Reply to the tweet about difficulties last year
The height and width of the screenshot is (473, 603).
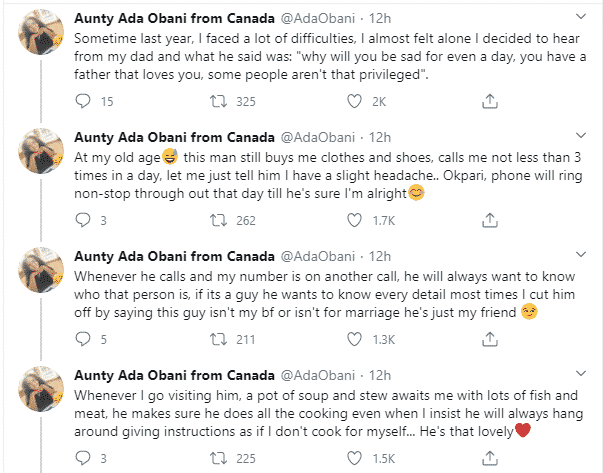(x=83, y=101)
